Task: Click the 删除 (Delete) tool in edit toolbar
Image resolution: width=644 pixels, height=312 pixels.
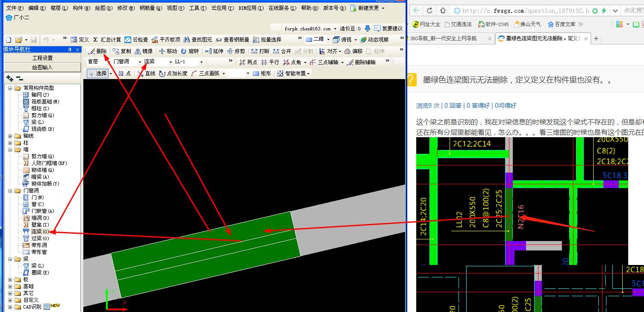Action: coord(98,51)
